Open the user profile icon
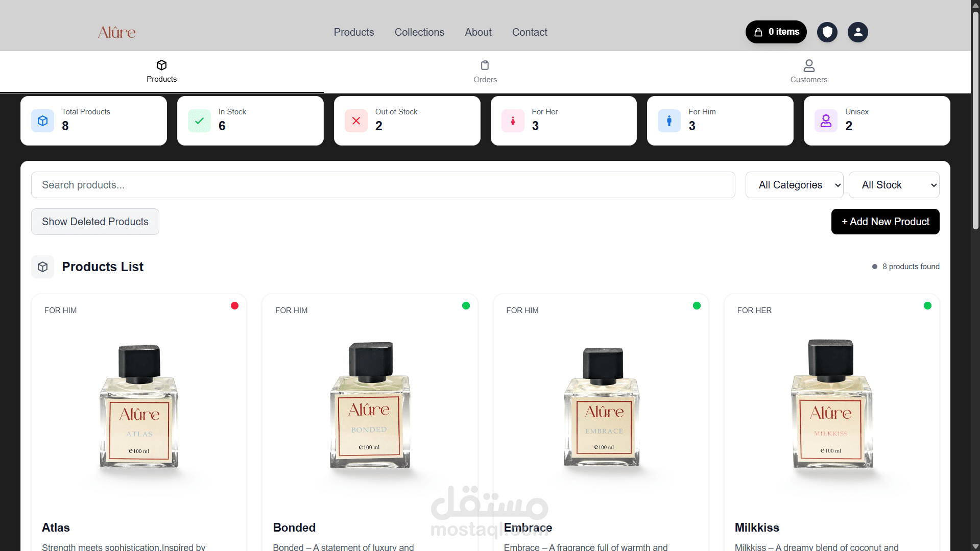The width and height of the screenshot is (980, 551). [x=857, y=32]
